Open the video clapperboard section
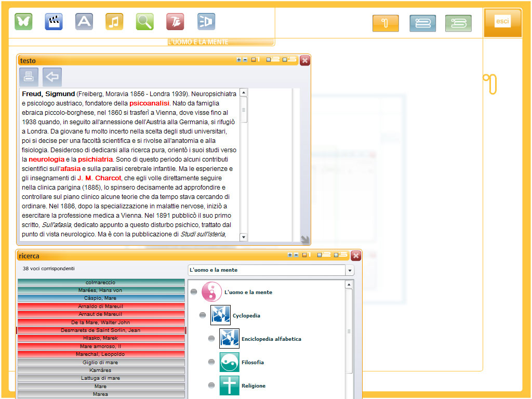The image size is (532, 399). 54,22
